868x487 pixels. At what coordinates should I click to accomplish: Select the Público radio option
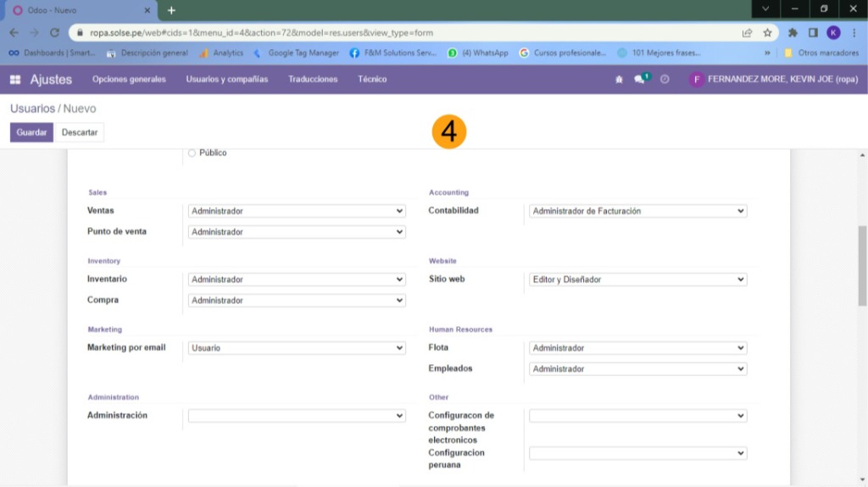[x=192, y=153]
